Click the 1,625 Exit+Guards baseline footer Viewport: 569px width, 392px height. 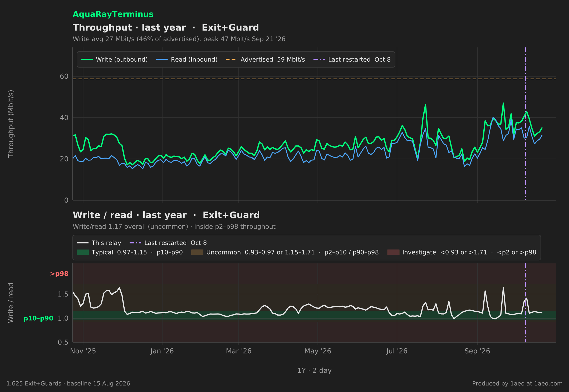tap(68, 384)
